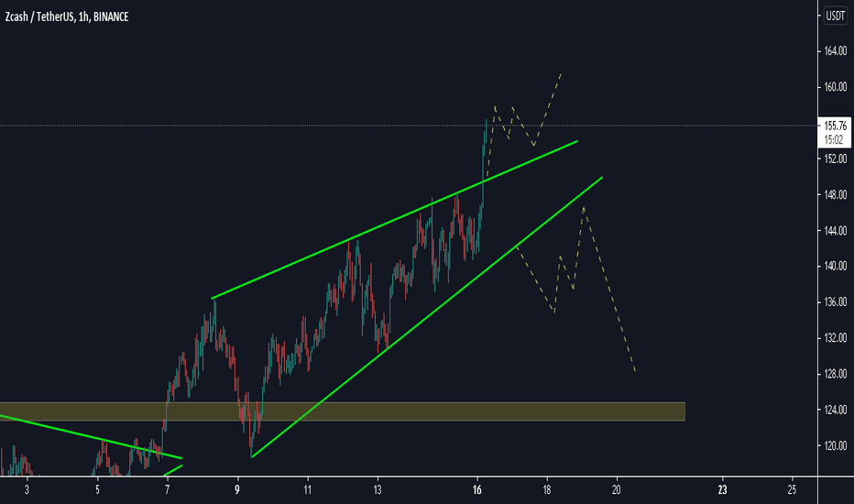854x504 pixels.
Task: Click date 9 on time axis
Action: pos(237,490)
